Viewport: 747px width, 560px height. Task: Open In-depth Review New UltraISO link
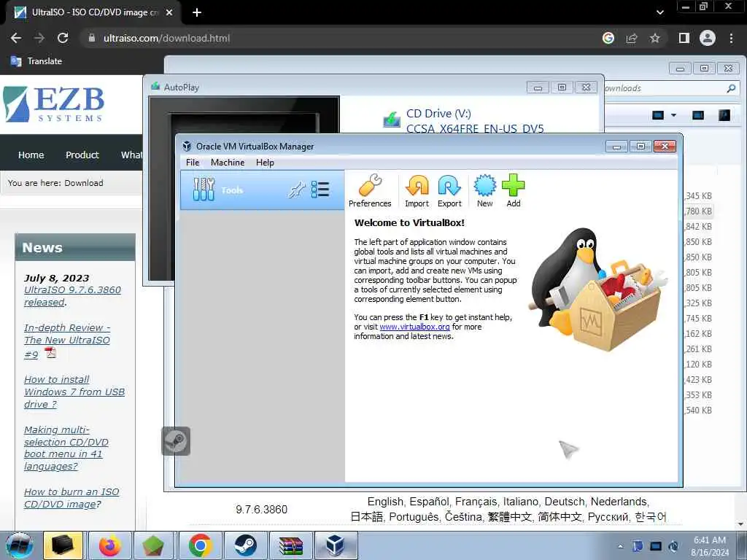tap(66, 341)
